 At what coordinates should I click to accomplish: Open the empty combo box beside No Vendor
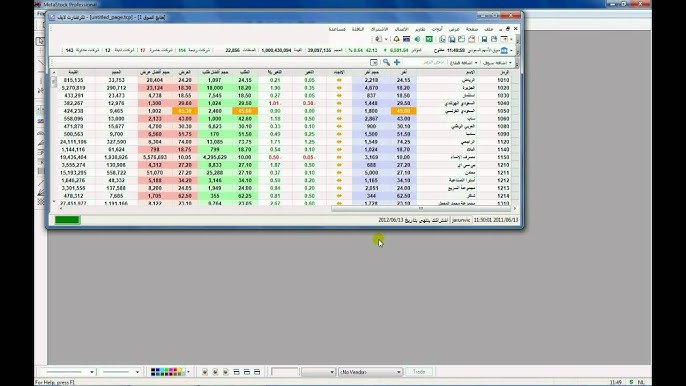[318, 372]
